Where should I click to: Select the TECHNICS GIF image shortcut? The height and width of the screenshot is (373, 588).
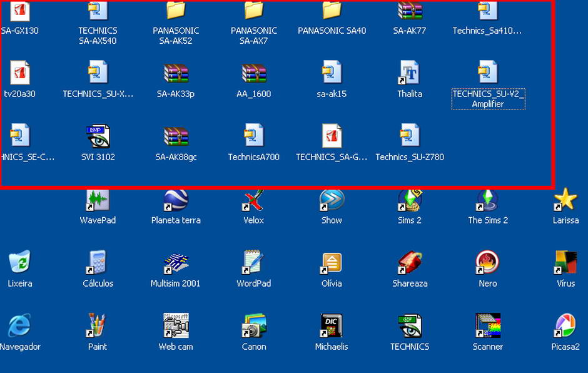tap(410, 325)
